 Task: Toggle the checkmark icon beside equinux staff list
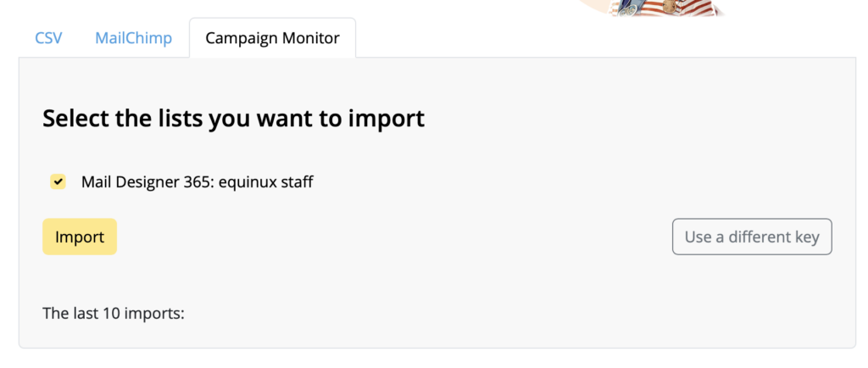58,181
